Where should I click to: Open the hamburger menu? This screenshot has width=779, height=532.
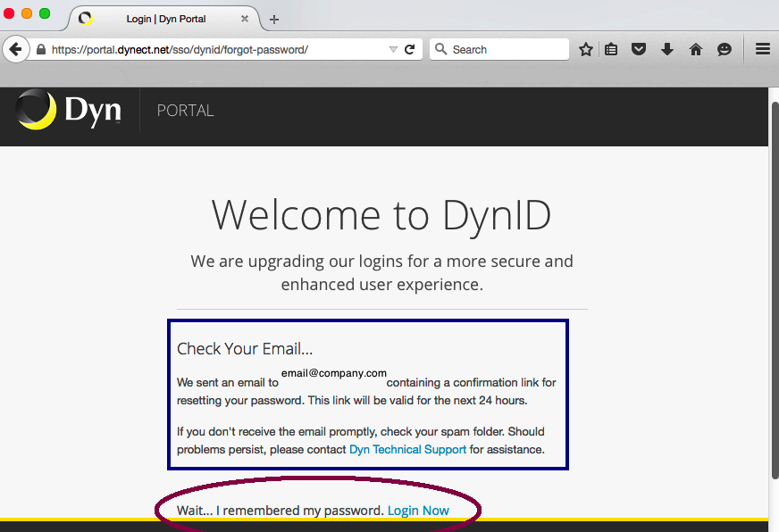tap(763, 48)
